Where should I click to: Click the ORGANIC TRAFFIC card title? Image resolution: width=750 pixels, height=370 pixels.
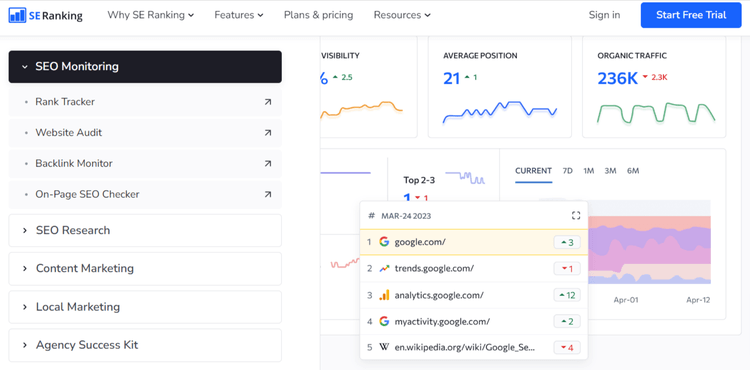(632, 56)
